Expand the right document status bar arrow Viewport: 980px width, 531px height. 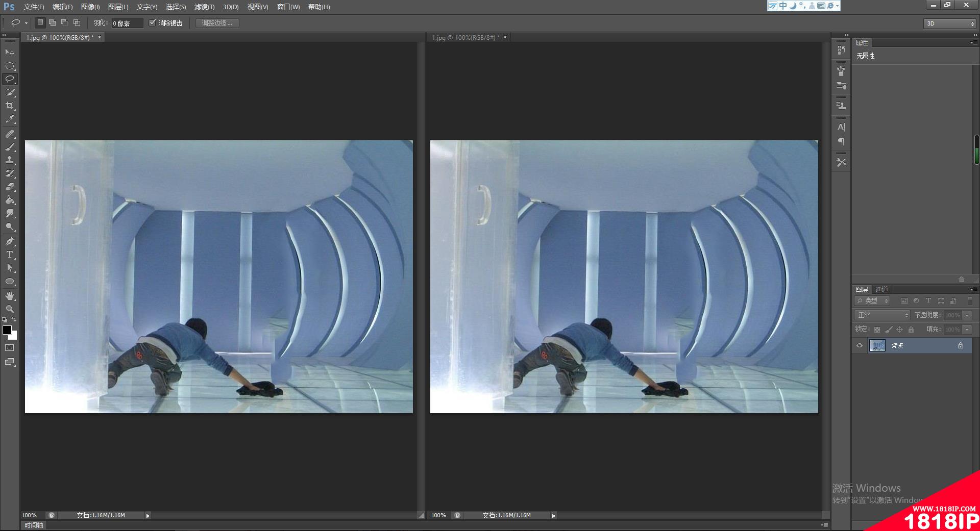pyautogui.click(x=554, y=516)
